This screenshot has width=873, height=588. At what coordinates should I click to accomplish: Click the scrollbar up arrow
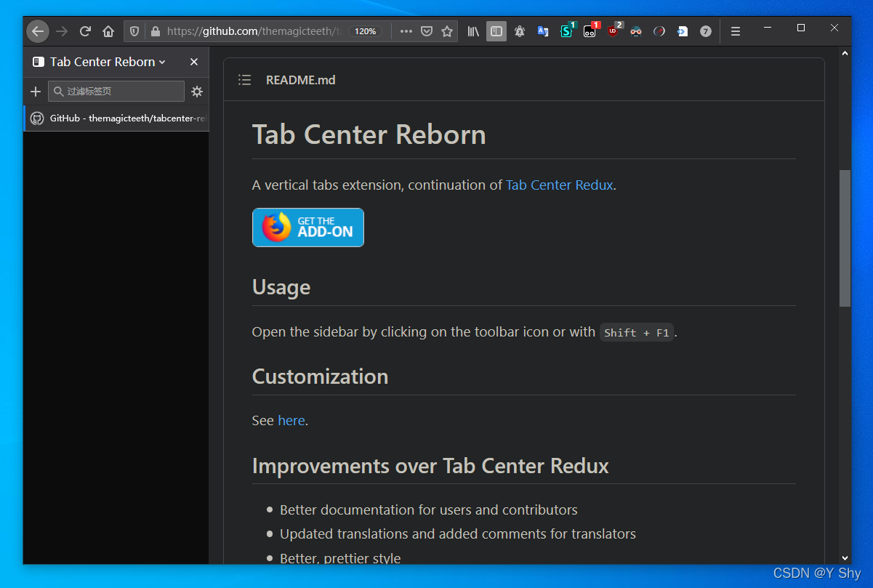pos(845,53)
